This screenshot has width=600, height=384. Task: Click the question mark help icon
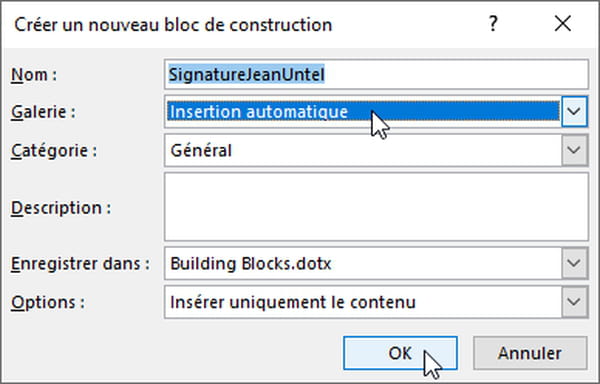(493, 24)
